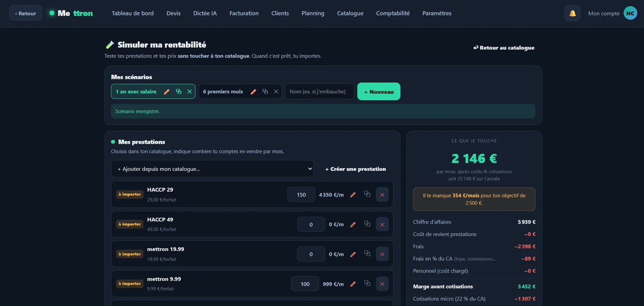This screenshot has width=644, height=306.
Task: Click the HC account avatar
Action: click(630, 13)
